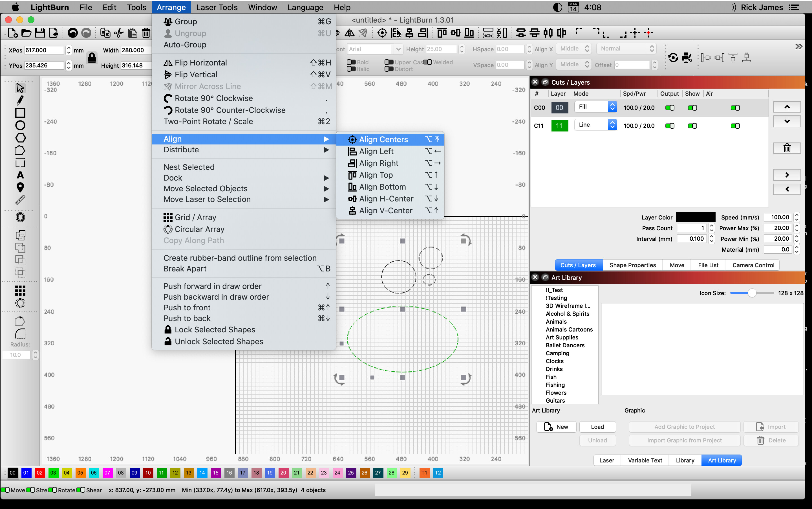The height and width of the screenshot is (509, 812).
Task: Choose Grid / Array menu item
Action: [x=244, y=218]
